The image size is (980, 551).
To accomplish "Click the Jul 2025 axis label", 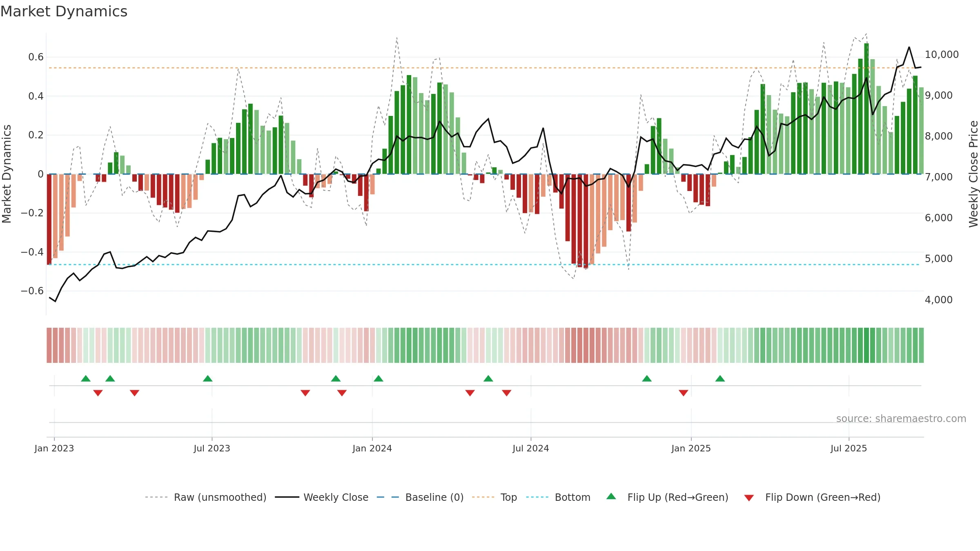I will pyautogui.click(x=849, y=448).
